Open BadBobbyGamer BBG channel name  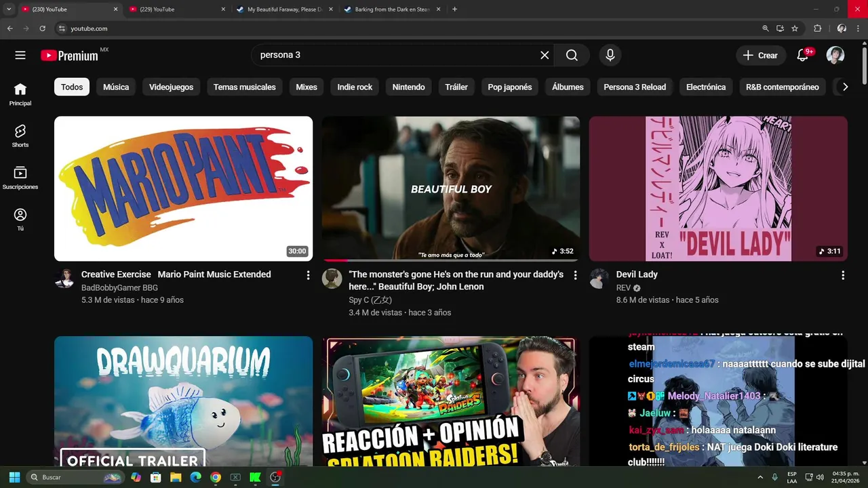pyautogui.click(x=119, y=288)
